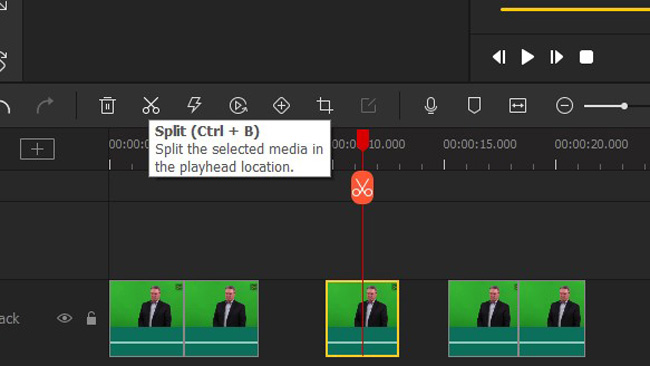Toggle the track lock icon
This screenshot has width=650, height=366.
91,318
